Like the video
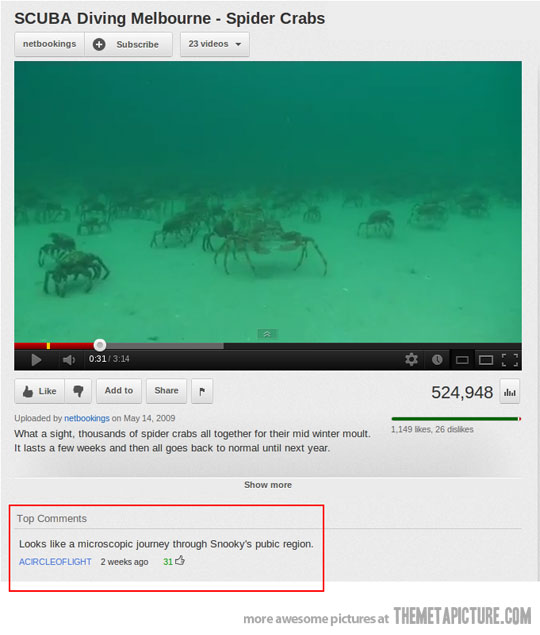This screenshot has width=540, height=635. 40,391
